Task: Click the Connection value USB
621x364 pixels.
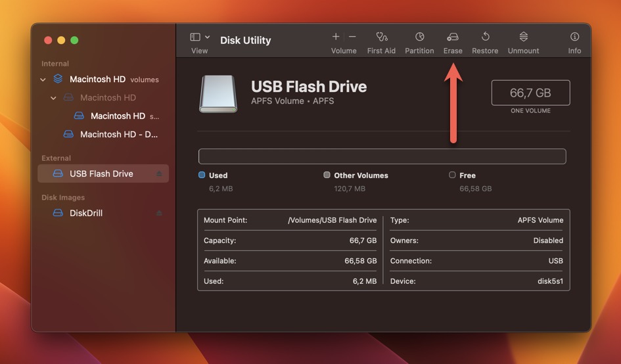Action: pos(556,261)
